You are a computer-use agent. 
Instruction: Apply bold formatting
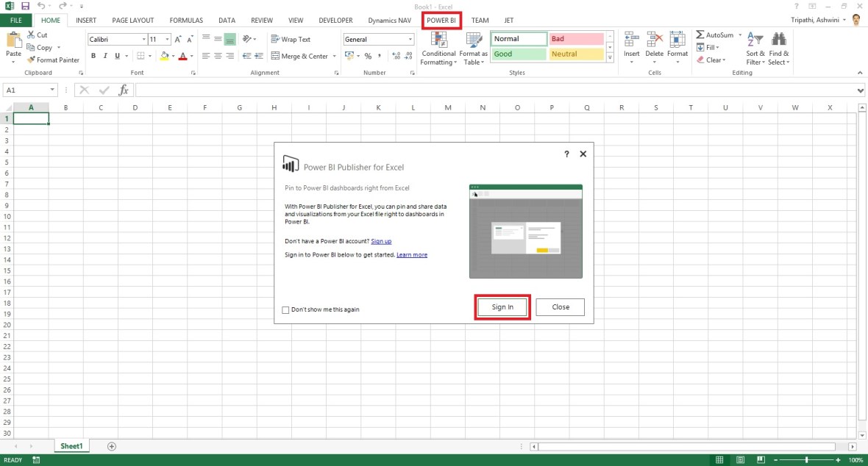(93, 54)
